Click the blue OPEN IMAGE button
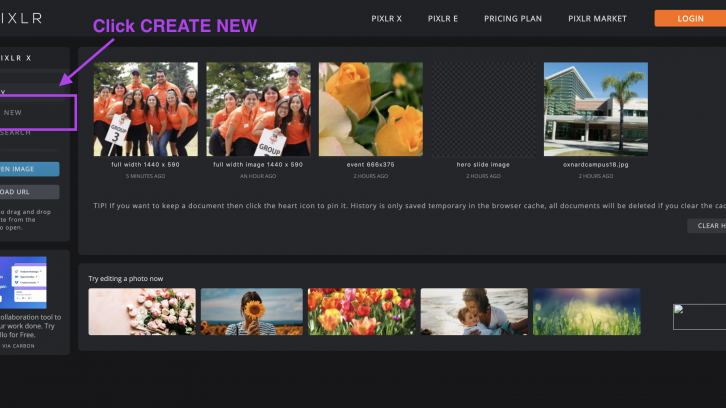The image size is (726, 408). pos(29,169)
